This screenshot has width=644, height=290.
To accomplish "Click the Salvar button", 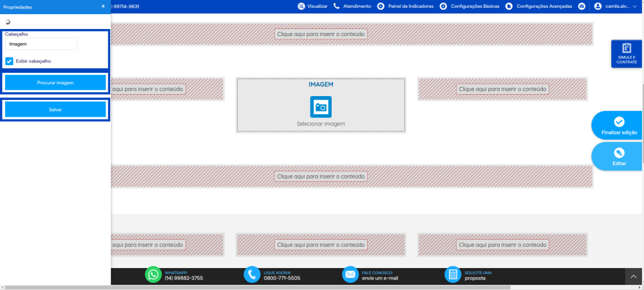I will point(55,110).
